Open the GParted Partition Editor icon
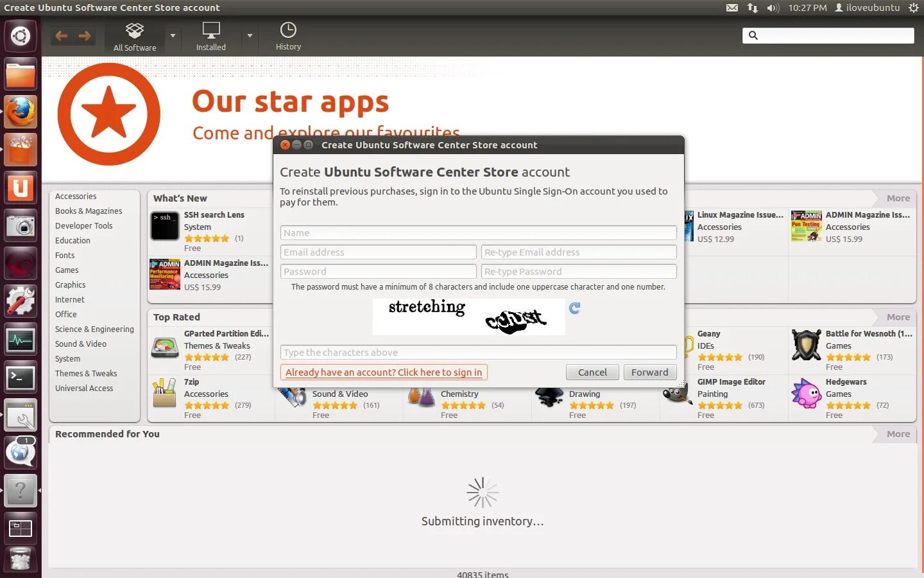Screen dimensions: 924x578 [165, 346]
